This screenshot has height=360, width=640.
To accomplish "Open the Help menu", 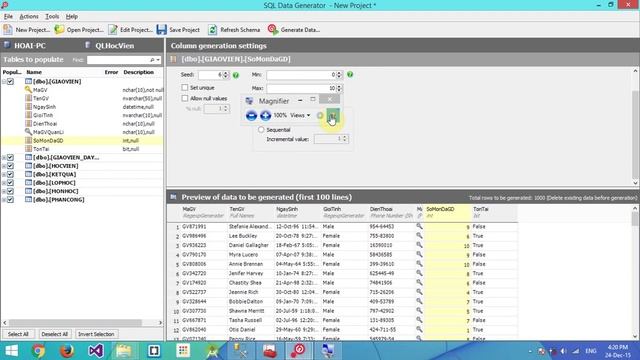I will [x=72, y=16].
